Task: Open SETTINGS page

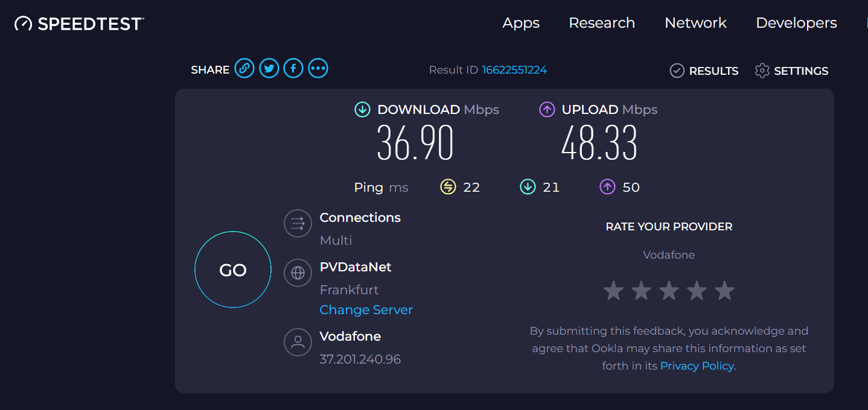Action: coord(801,71)
